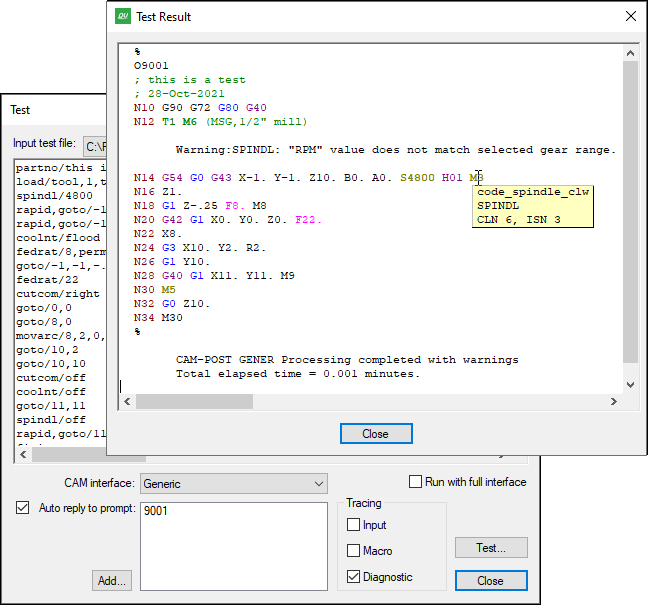The height and width of the screenshot is (605, 648).
Task: Click the scroll right arrow in Test Result
Action: pos(614,402)
